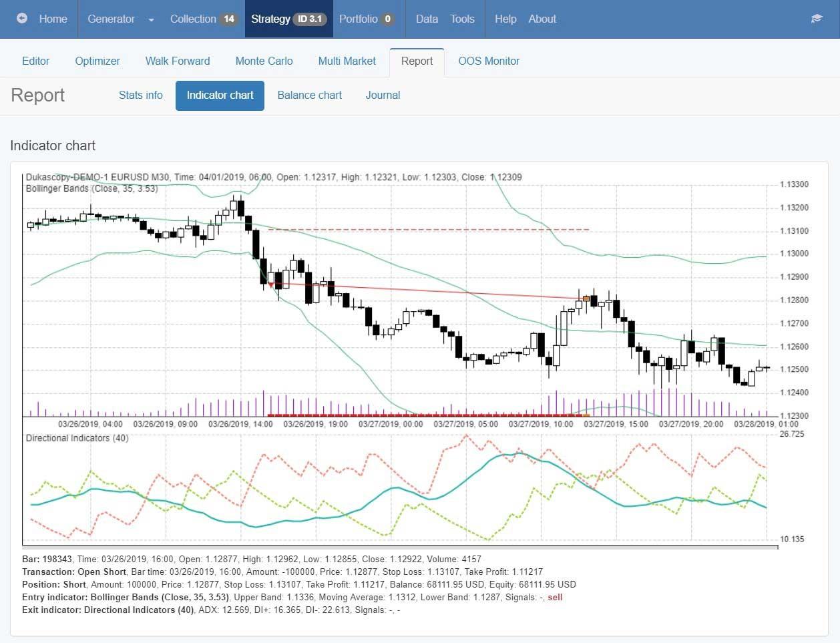Open the Data menu item
The height and width of the screenshot is (643, 840).
427,19
